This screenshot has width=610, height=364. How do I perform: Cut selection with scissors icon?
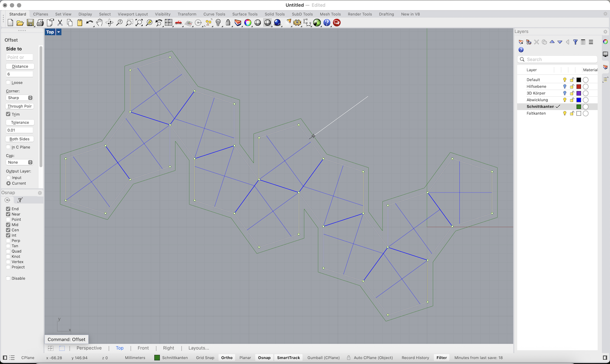[x=60, y=23]
